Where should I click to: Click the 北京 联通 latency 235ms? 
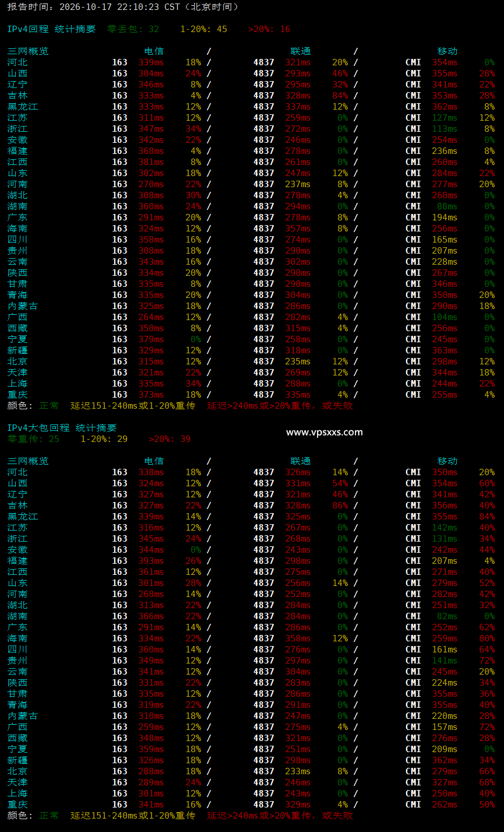click(x=298, y=361)
